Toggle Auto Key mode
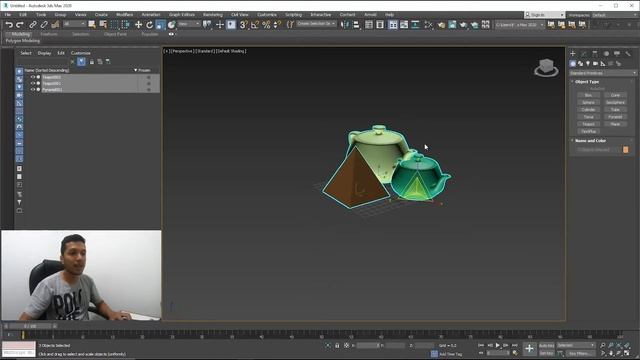 (547, 346)
